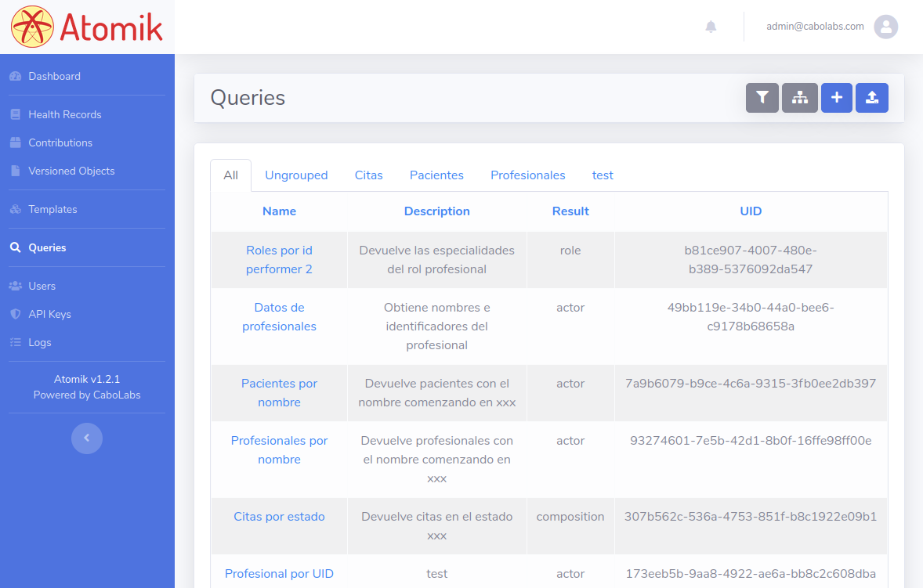Select the Profesionales tab

click(527, 175)
